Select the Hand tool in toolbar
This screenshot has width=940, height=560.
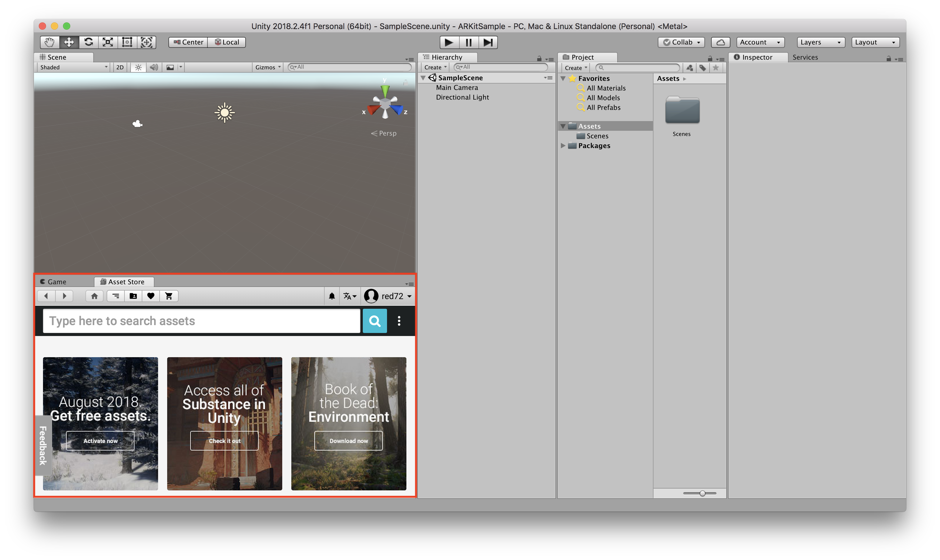tap(49, 42)
